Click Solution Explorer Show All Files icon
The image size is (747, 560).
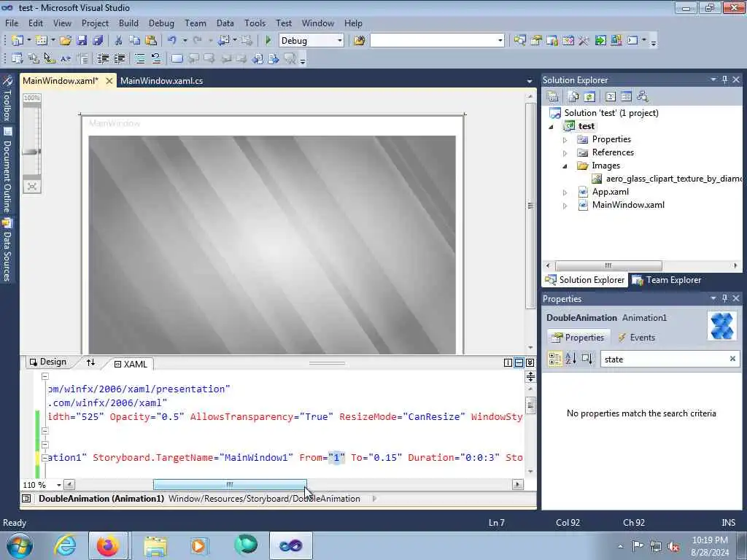573,97
